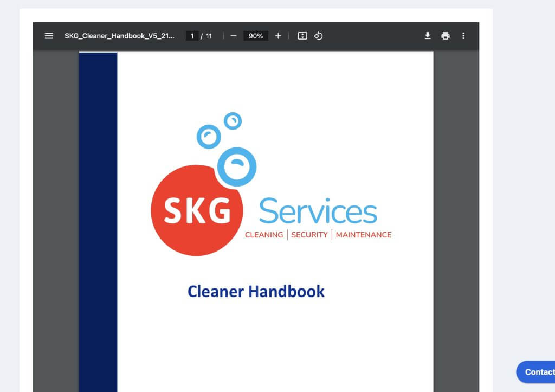Open the three-dot more actions icon
The height and width of the screenshot is (392, 555).
(463, 36)
